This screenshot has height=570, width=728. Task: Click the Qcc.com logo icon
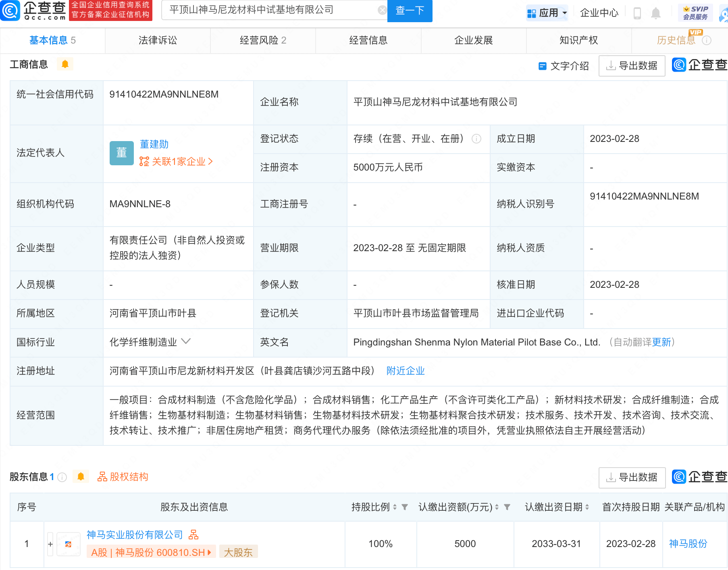tap(10, 10)
